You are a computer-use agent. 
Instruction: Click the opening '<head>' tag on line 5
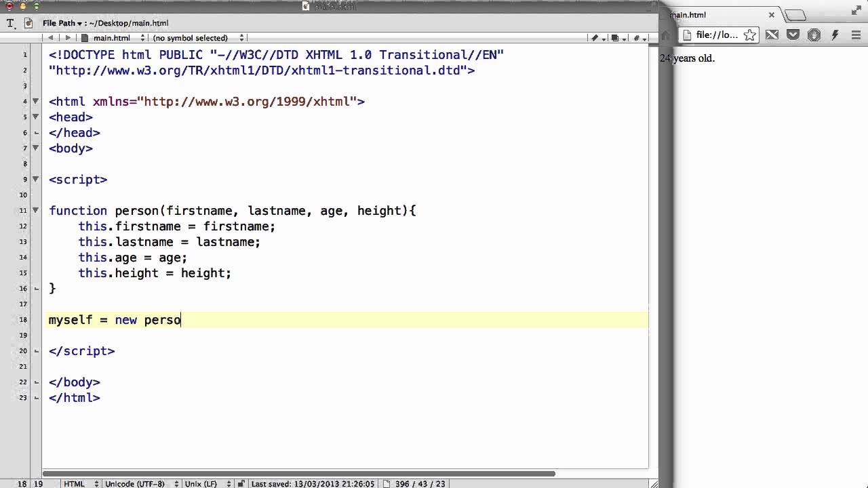pyautogui.click(x=71, y=117)
